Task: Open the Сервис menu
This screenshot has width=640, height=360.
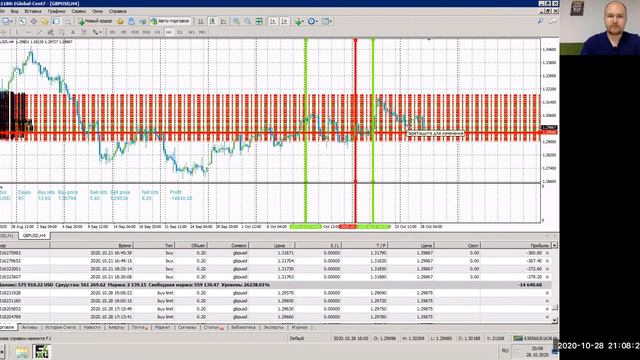Action: [79, 11]
